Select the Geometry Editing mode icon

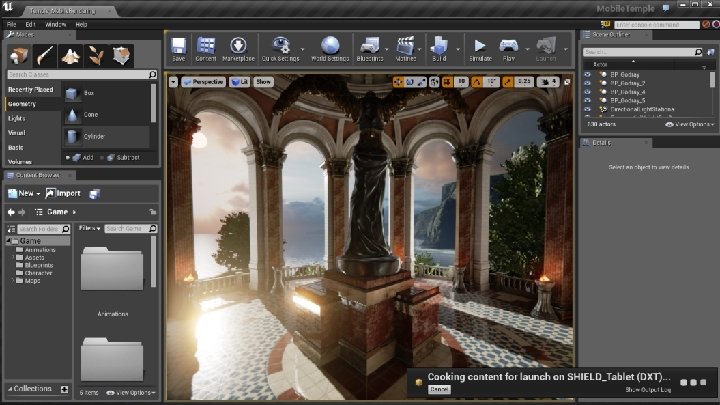(122, 56)
